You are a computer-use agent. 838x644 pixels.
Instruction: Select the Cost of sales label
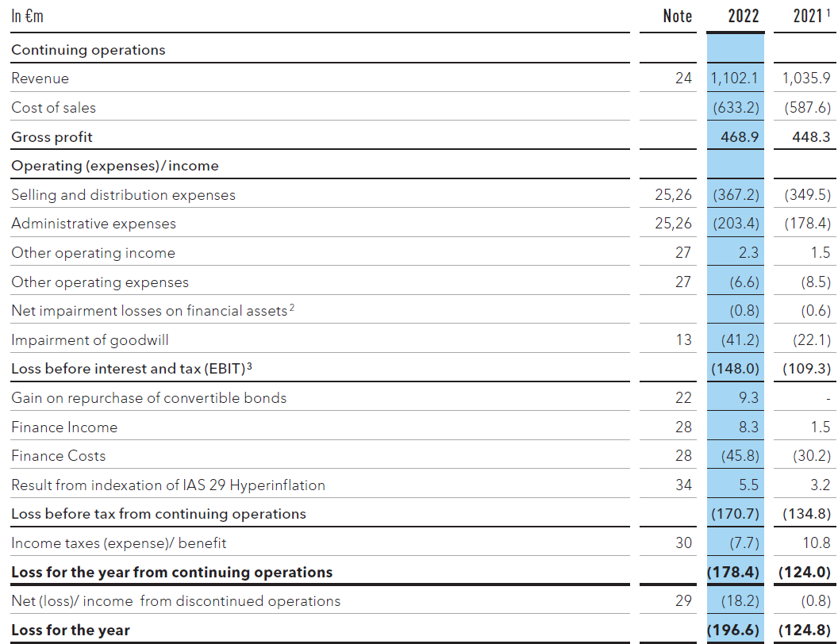[53, 107]
